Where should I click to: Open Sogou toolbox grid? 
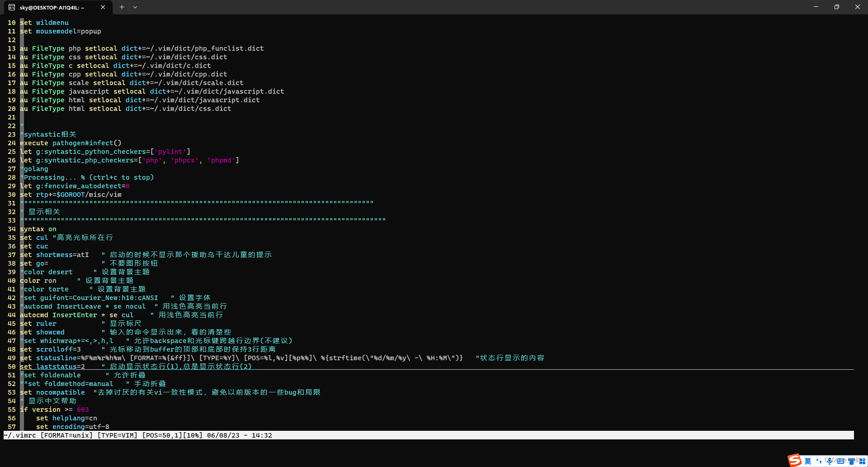click(862, 461)
